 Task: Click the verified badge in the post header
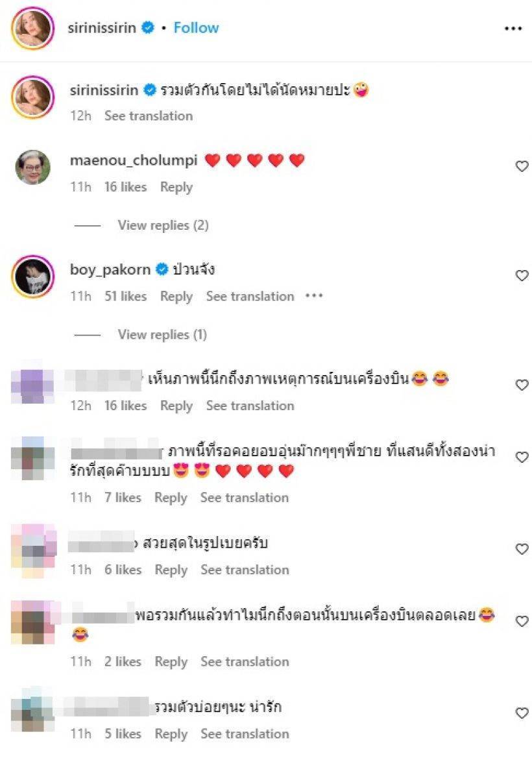148,27
